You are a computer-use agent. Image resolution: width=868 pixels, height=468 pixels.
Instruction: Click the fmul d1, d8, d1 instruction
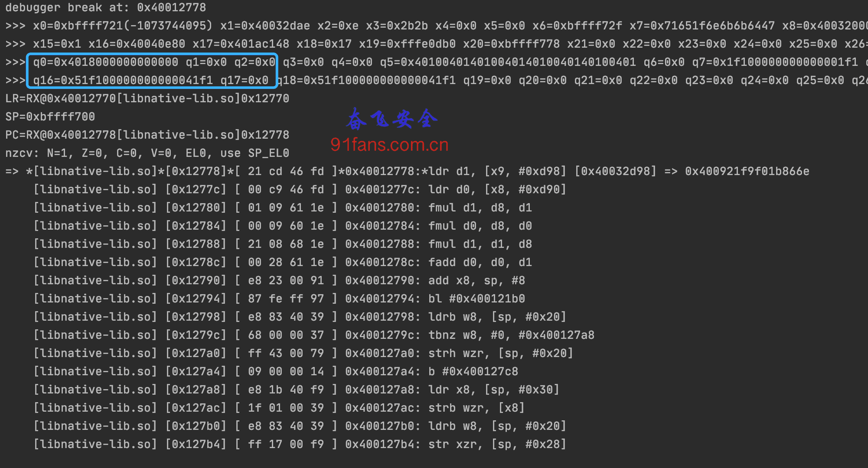click(480, 208)
